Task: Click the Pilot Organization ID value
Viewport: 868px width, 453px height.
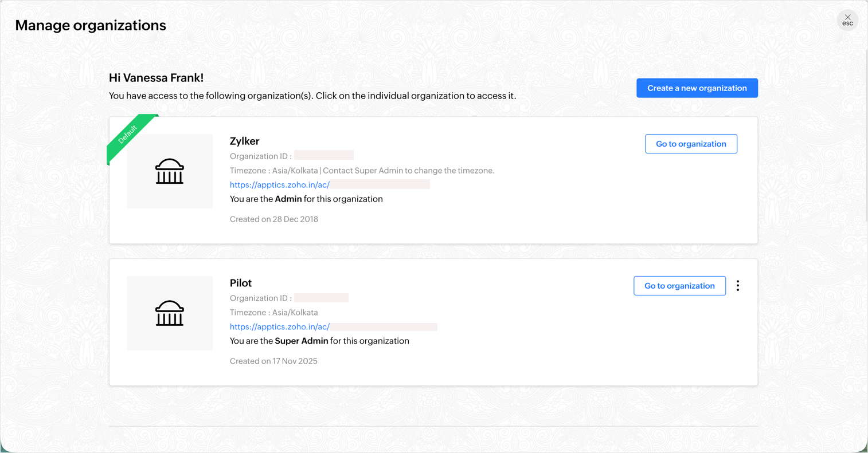Action: [321, 298]
